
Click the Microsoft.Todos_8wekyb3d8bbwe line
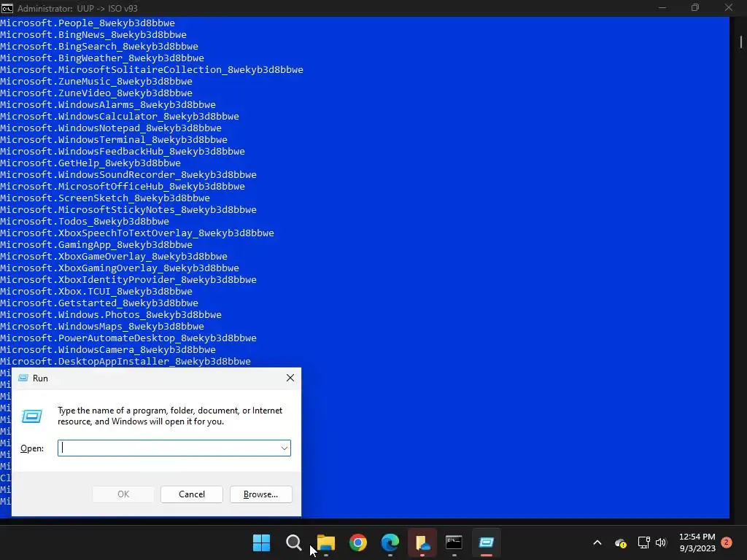tap(85, 222)
